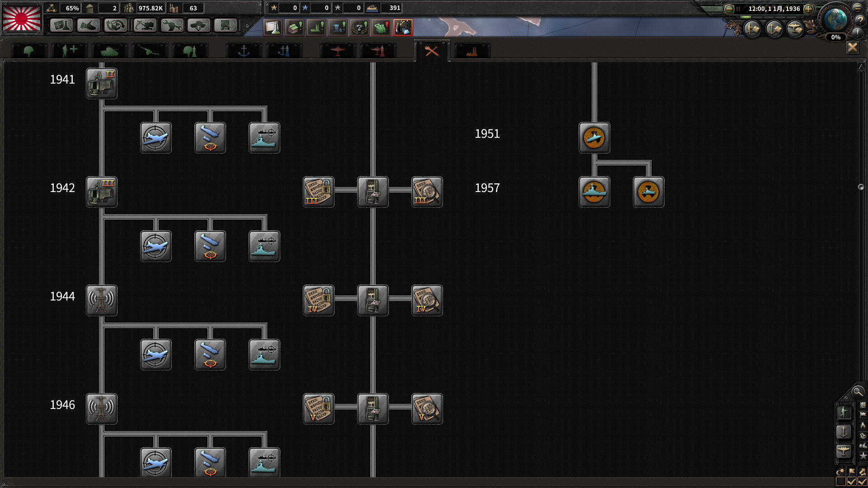Select the 1951 nuclear submarine technology
Viewport: 868px width, 488px height.
[x=594, y=138]
